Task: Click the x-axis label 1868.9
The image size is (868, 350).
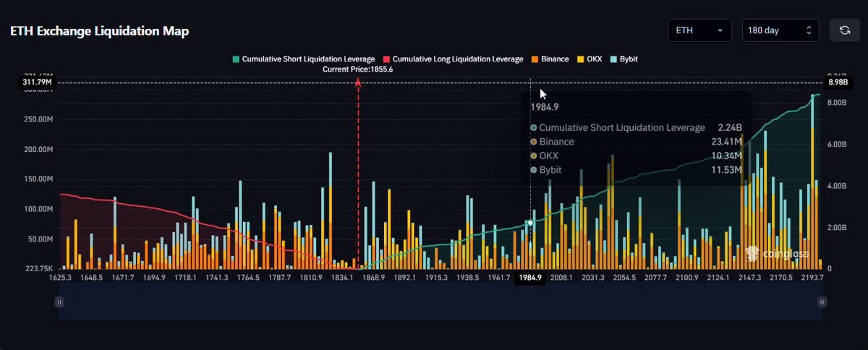Action: (374, 278)
